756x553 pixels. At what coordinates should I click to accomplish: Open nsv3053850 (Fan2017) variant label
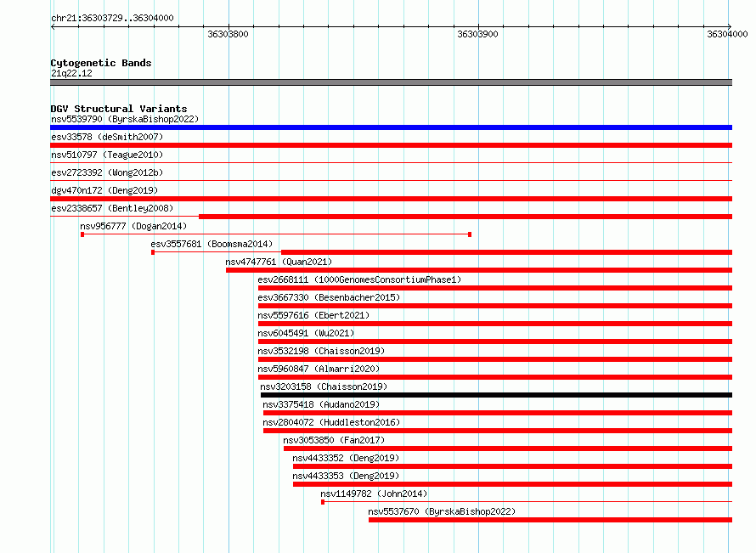point(334,440)
